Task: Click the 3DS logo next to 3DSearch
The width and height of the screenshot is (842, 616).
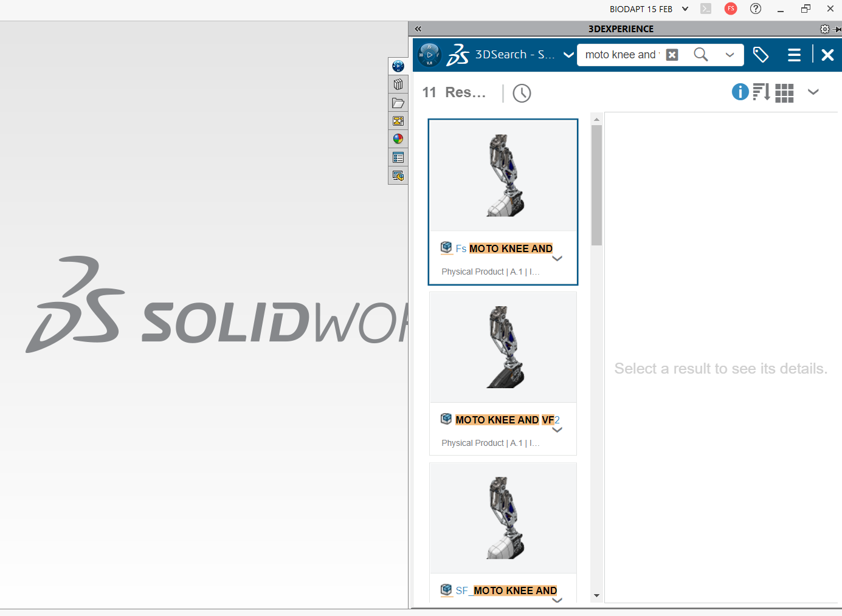Action: (x=458, y=55)
